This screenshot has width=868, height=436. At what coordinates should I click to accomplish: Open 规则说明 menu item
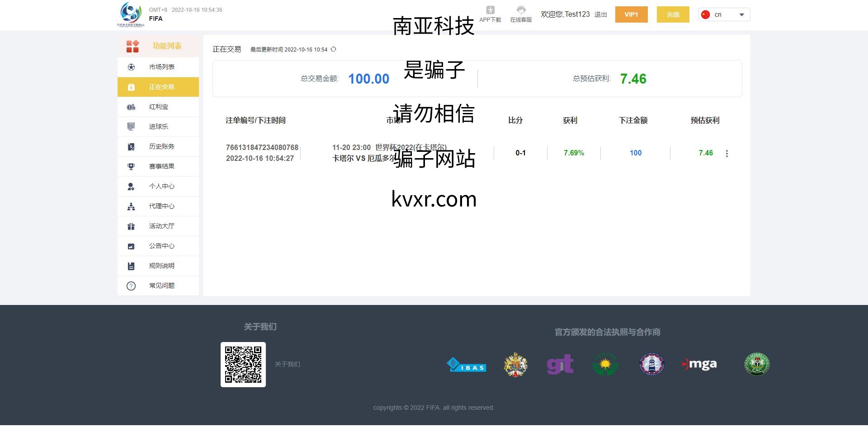coord(158,266)
